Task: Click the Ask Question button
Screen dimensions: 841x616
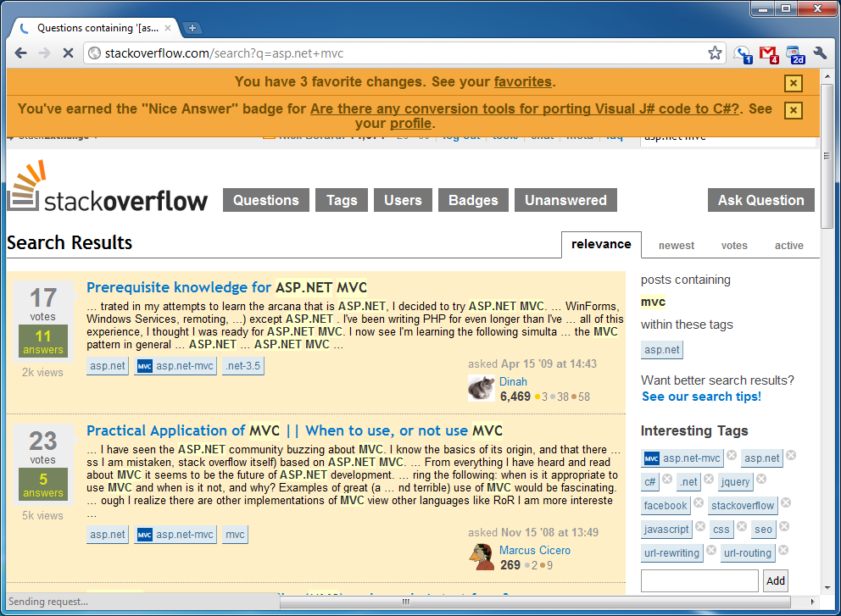Action: point(760,200)
